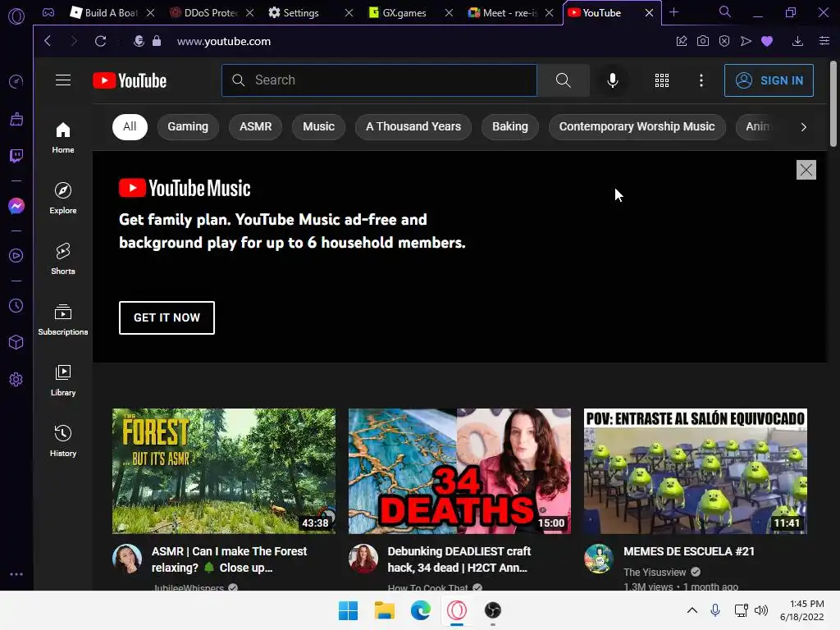
Task: Open the ad blocker shield icon
Action: click(x=724, y=41)
